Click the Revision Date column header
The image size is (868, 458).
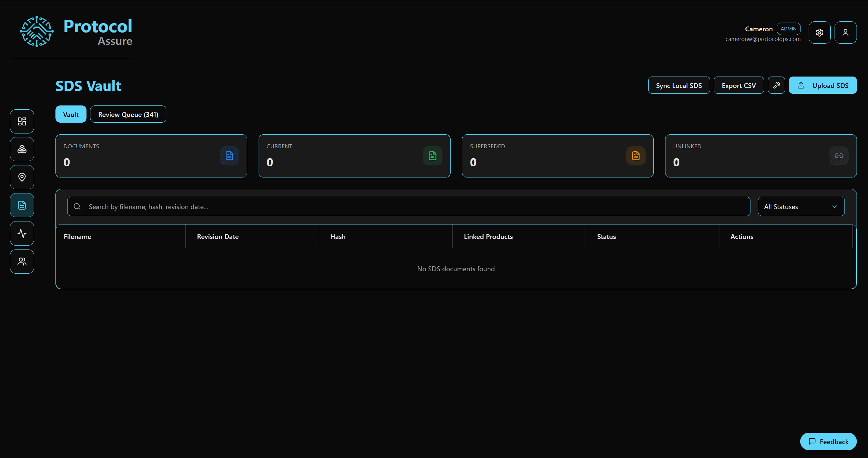point(218,237)
